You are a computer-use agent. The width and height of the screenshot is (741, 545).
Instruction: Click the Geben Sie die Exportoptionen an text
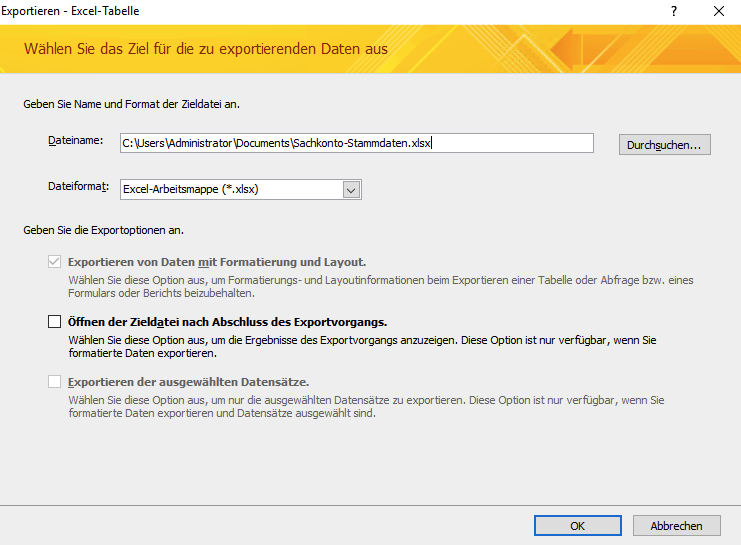[x=103, y=230]
